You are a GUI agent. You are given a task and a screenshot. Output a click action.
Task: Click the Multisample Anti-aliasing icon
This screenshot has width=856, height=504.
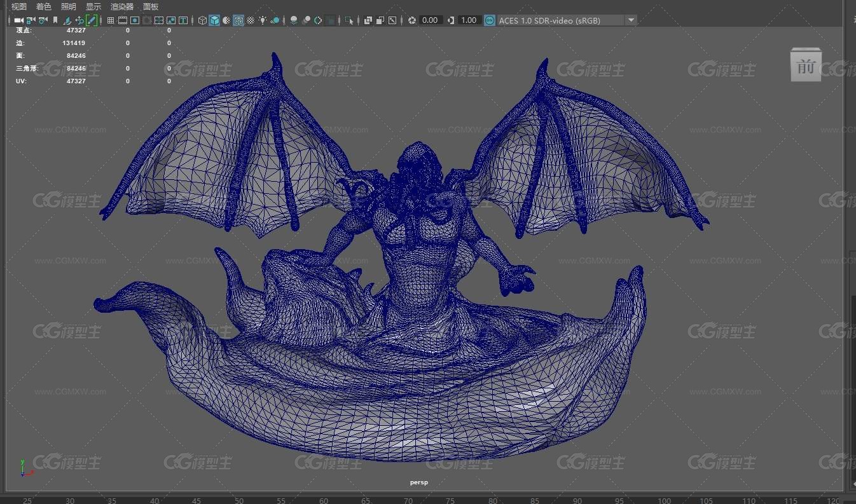tap(318, 20)
